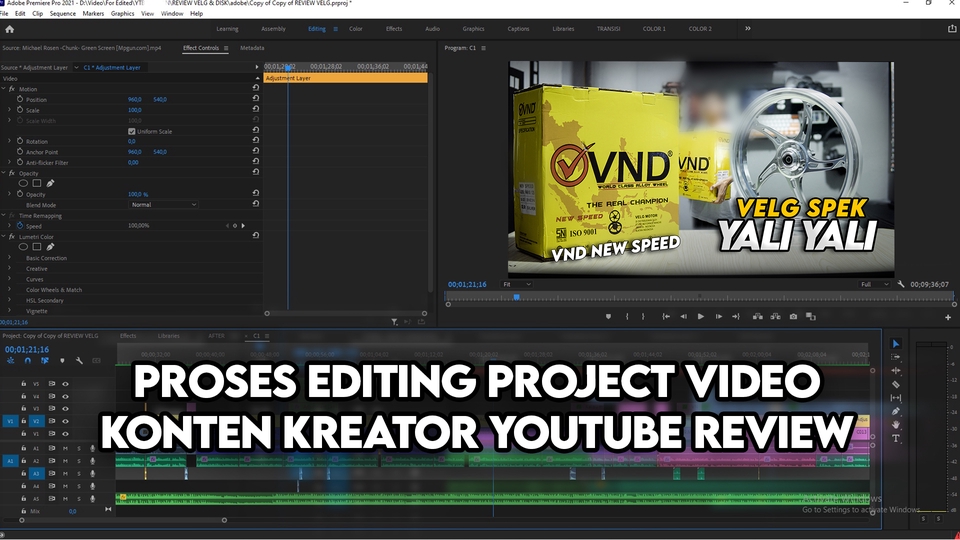Open Program monitor button editor plus
The width and height of the screenshot is (960, 540).
(x=948, y=317)
